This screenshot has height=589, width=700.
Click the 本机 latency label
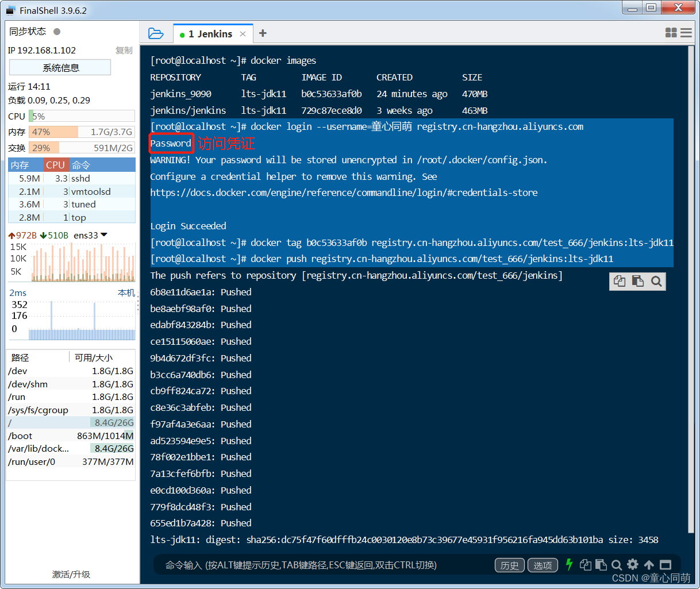(x=126, y=293)
